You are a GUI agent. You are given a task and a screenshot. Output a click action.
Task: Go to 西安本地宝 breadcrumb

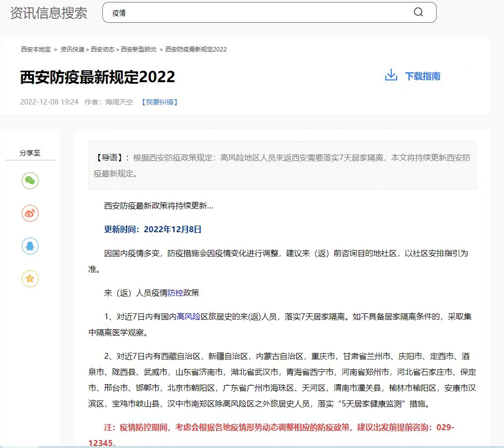pos(36,49)
